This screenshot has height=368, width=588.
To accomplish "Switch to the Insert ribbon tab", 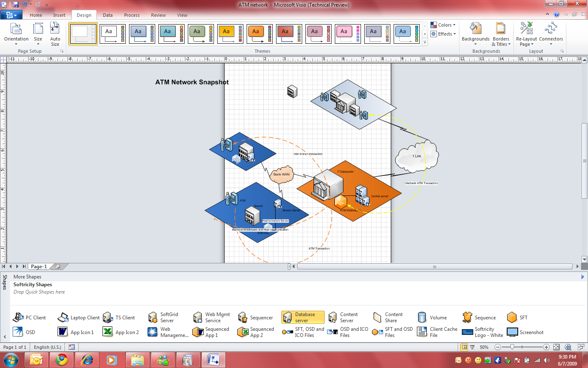I will [59, 15].
